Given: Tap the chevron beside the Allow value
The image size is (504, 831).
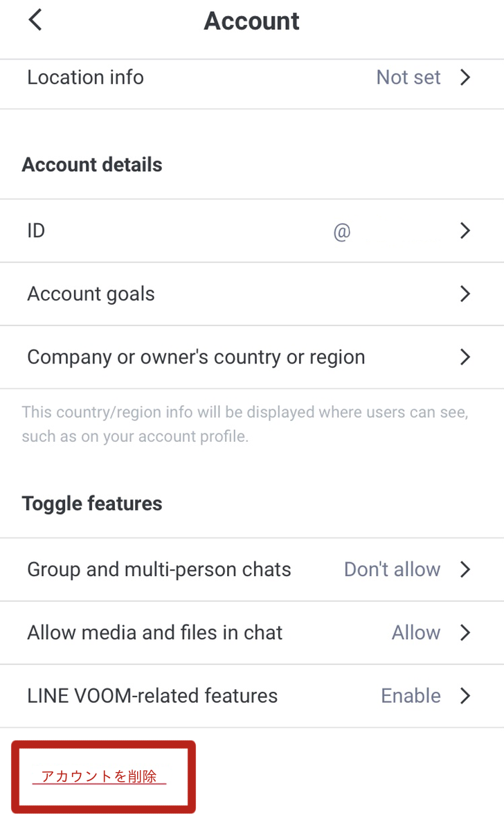Looking at the screenshot, I should [x=465, y=633].
